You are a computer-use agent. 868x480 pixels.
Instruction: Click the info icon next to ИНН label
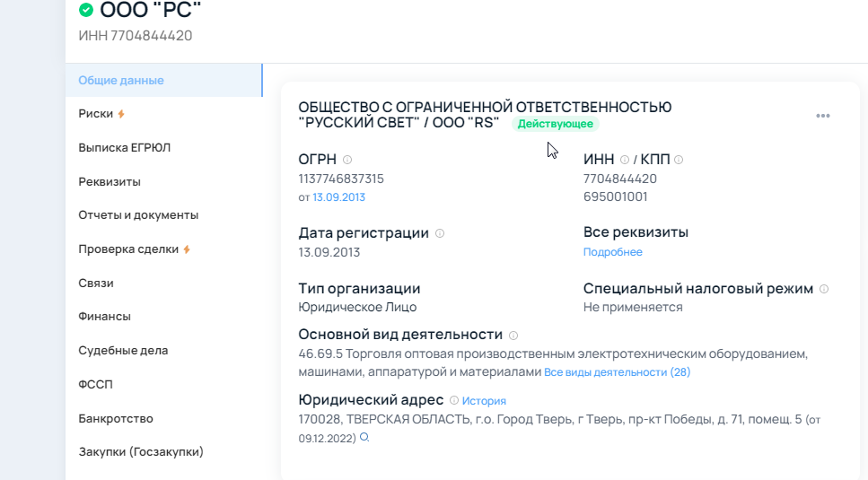pos(625,160)
